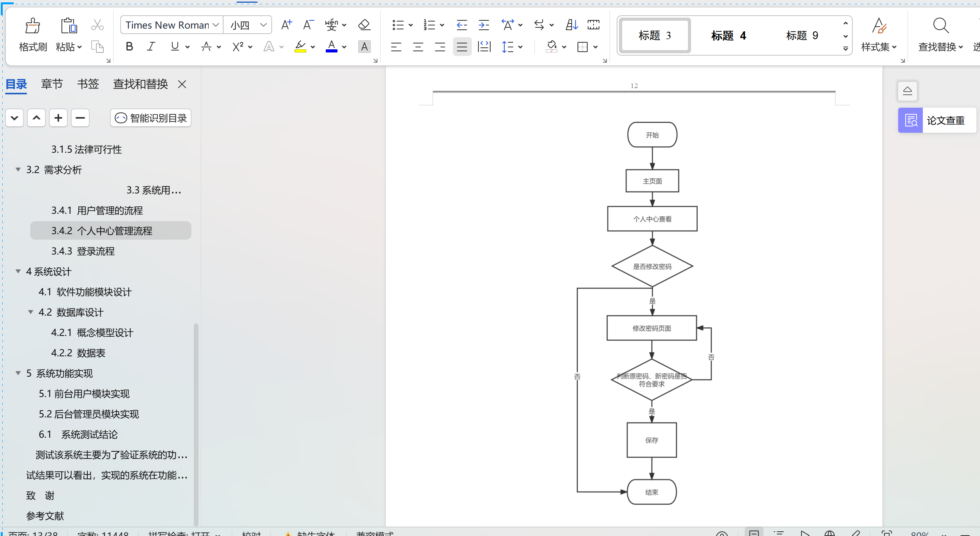Open the Times New Roman font dropdown

click(x=215, y=24)
